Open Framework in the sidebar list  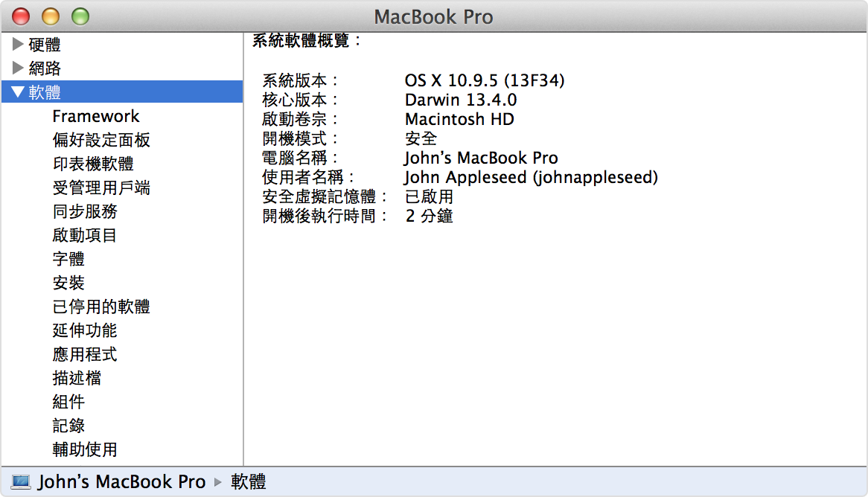click(96, 116)
